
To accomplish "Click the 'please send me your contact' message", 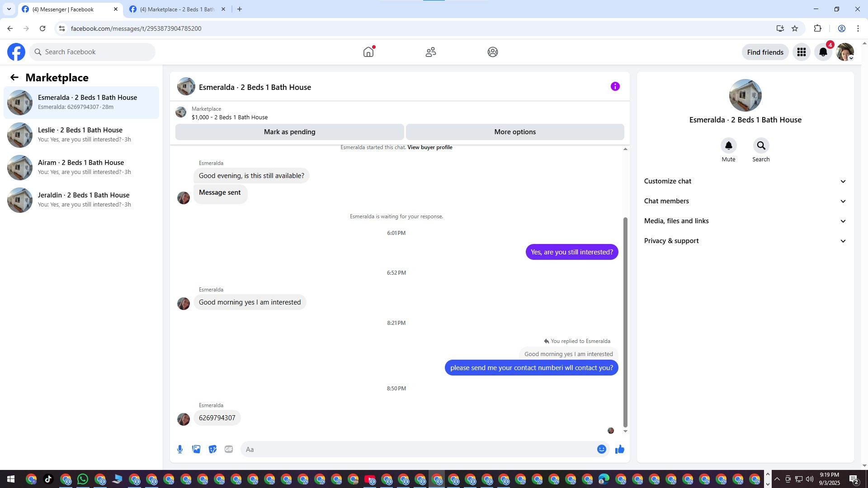I will point(532,368).
